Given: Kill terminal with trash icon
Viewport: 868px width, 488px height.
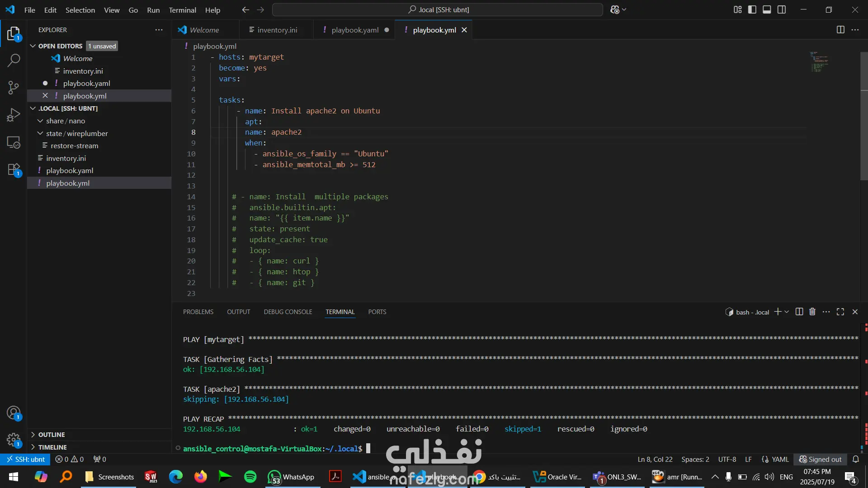Looking at the screenshot, I should click(812, 312).
